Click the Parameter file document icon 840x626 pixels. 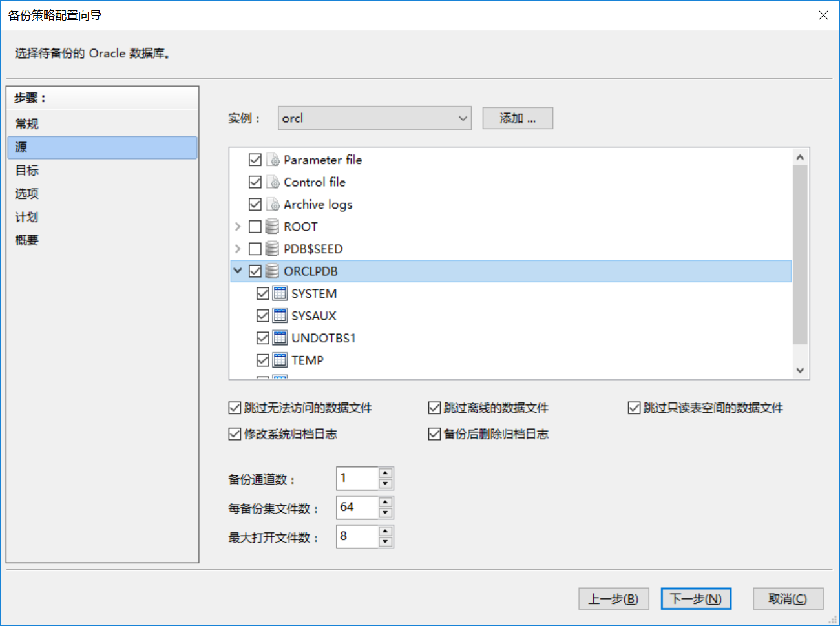click(x=273, y=160)
